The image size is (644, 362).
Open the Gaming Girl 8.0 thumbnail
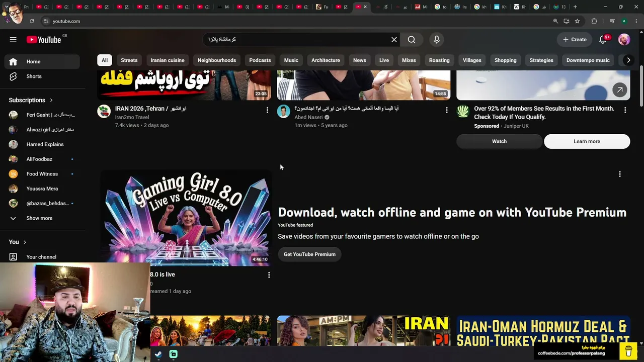pos(185,218)
